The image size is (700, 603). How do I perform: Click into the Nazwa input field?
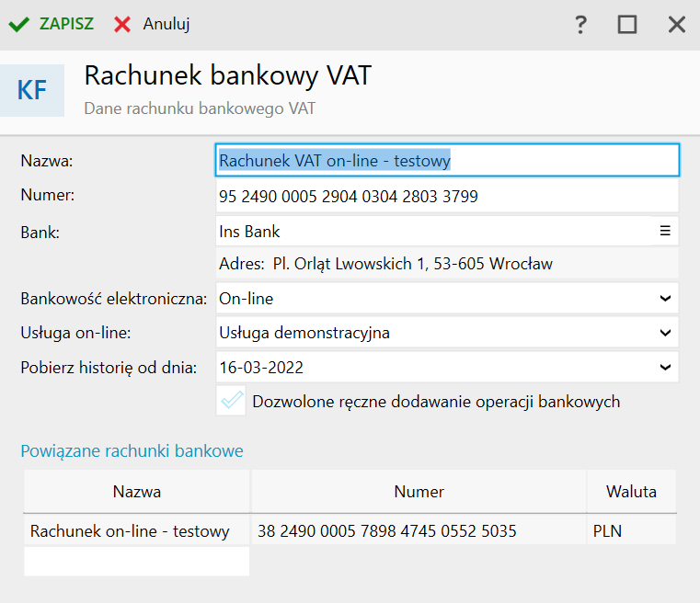tap(447, 160)
